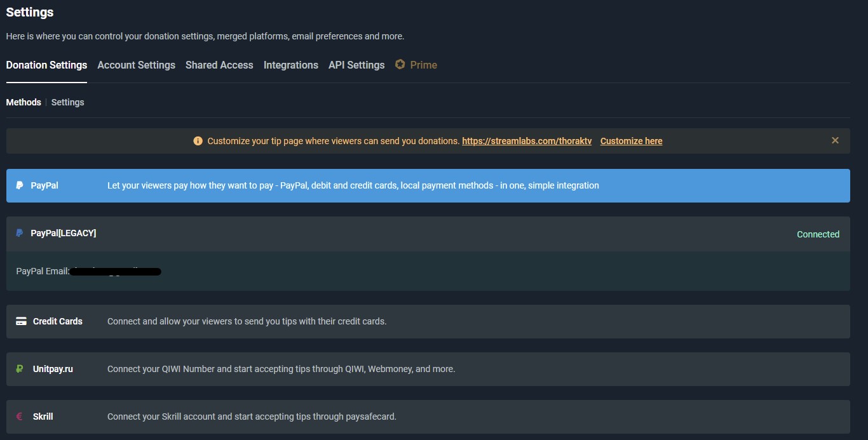Collapse the PayPal[LEGACY] connected row
The height and width of the screenshot is (440, 868).
click(x=428, y=234)
